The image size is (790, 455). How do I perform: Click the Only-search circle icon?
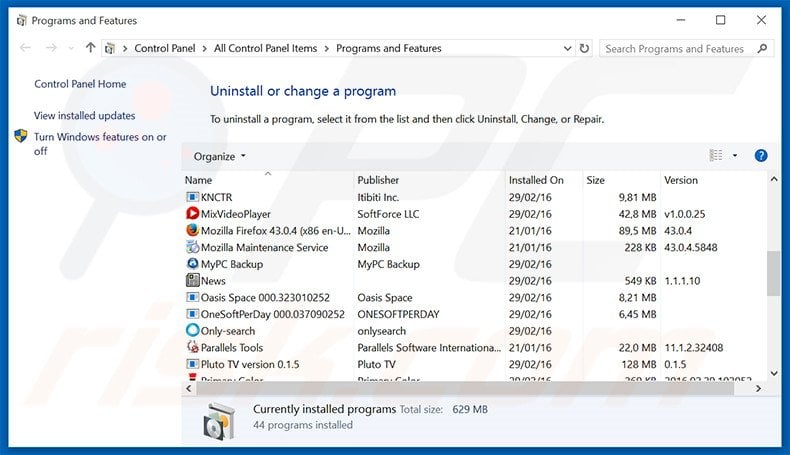pos(192,331)
